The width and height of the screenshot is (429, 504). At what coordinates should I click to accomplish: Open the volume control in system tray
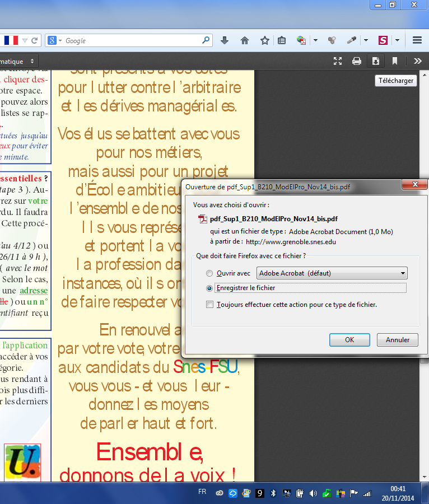tap(313, 493)
